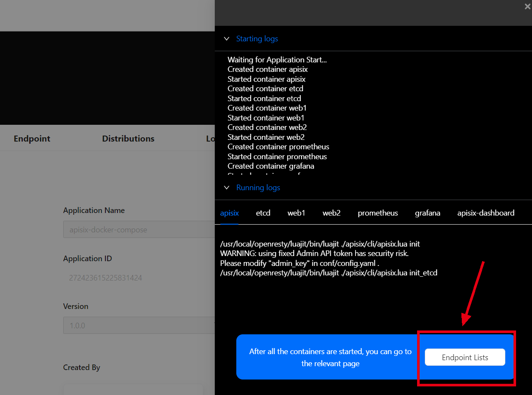The height and width of the screenshot is (395, 532).
Task: Select the Application ID value 272423615225831424
Action: pyautogui.click(x=105, y=278)
